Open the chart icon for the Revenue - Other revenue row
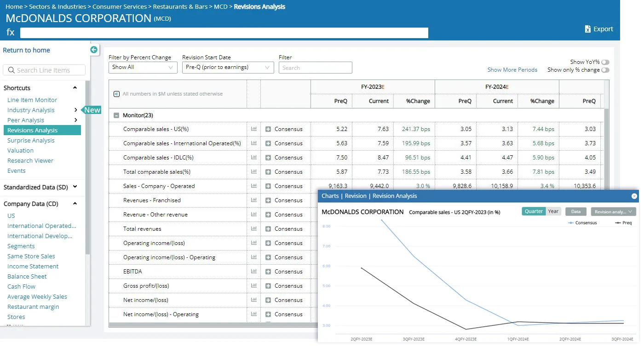Viewport: 644px width, 347px height. click(x=253, y=215)
